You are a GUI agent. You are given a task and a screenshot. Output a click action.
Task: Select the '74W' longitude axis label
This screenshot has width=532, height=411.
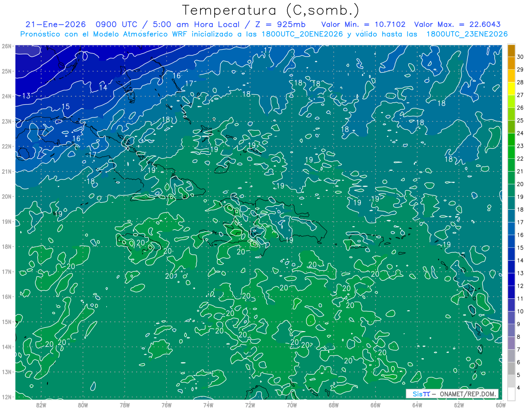pyautogui.click(x=208, y=405)
